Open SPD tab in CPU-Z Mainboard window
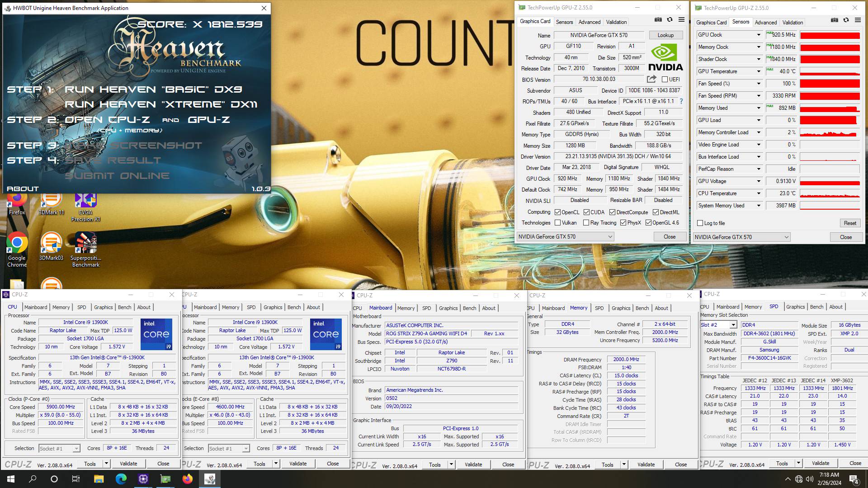 click(x=426, y=308)
